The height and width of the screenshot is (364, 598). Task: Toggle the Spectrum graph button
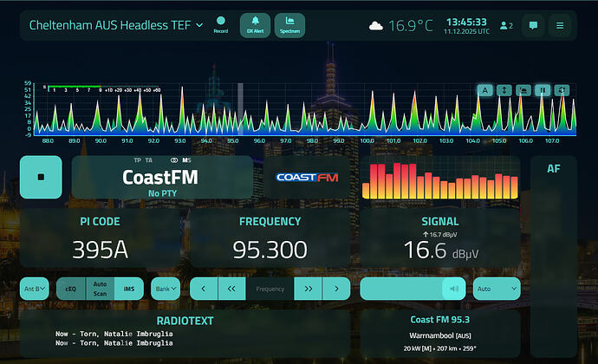(x=289, y=25)
